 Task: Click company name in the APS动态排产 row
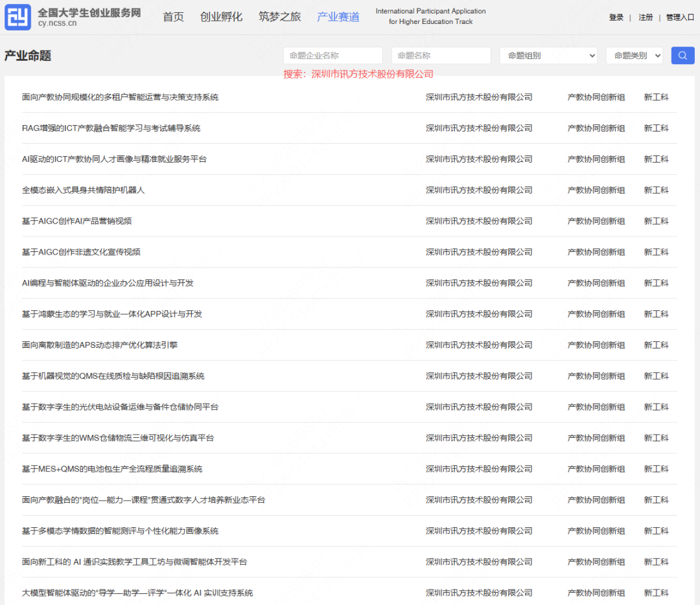tap(479, 345)
